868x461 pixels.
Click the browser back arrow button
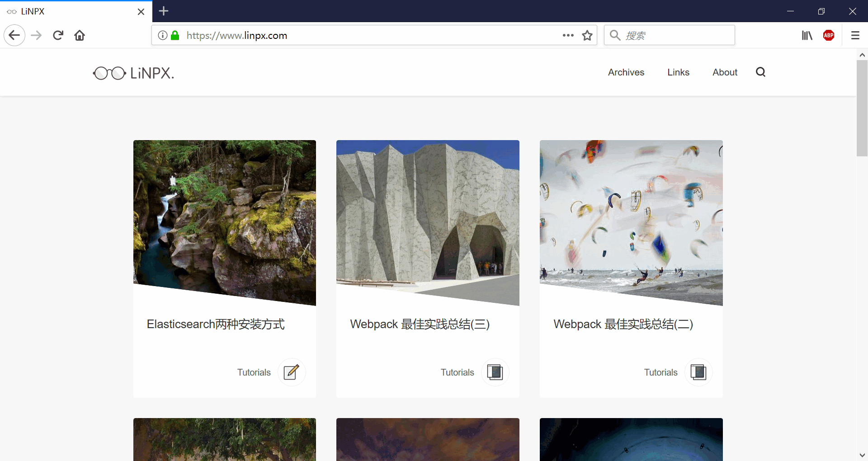coord(14,35)
